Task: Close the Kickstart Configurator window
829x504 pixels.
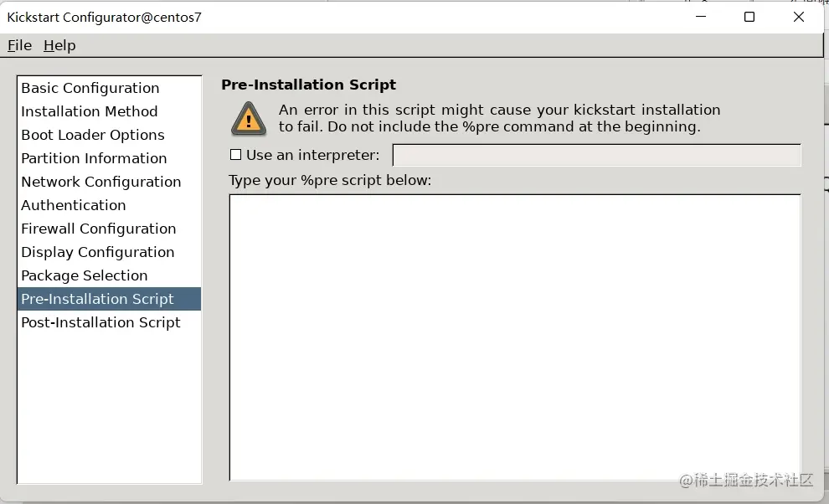Action: [799, 17]
